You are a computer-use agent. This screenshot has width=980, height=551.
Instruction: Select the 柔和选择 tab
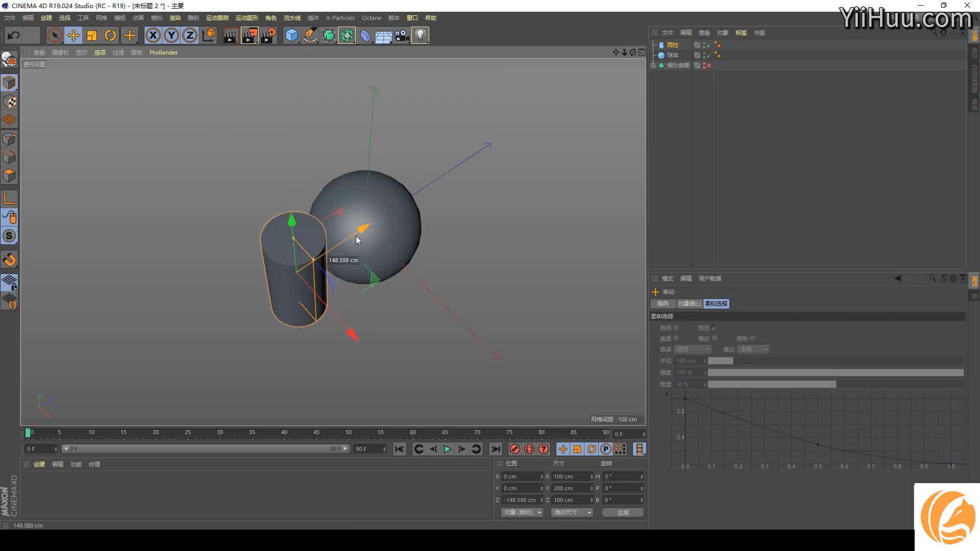[716, 304]
